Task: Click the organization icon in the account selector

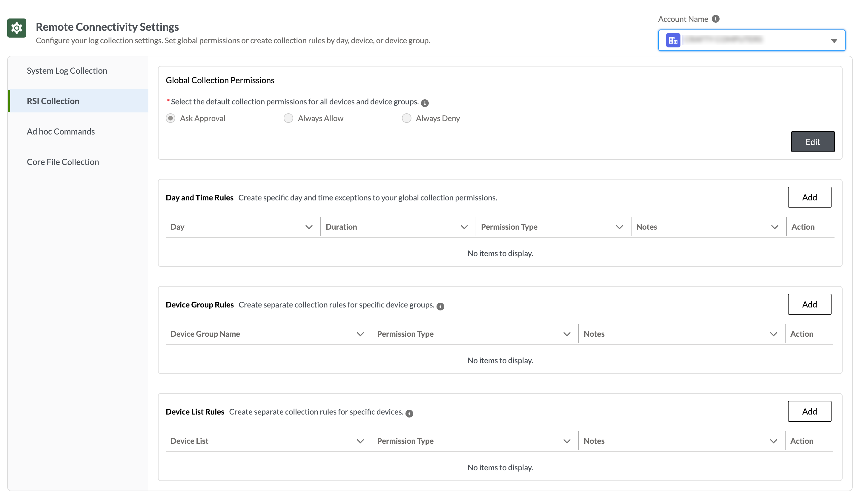Action: [x=673, y=40]
